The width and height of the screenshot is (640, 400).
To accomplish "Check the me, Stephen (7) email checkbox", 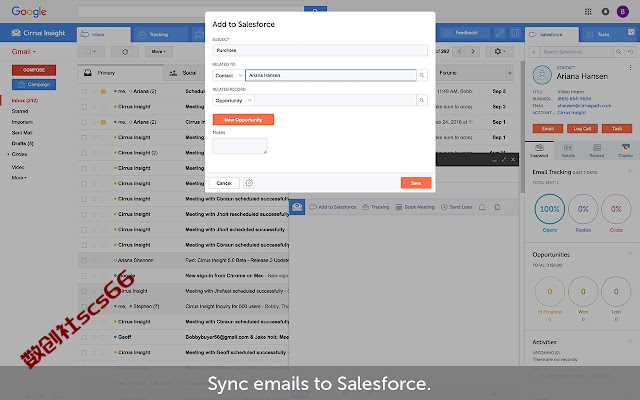I will click(x=84, y=306).
